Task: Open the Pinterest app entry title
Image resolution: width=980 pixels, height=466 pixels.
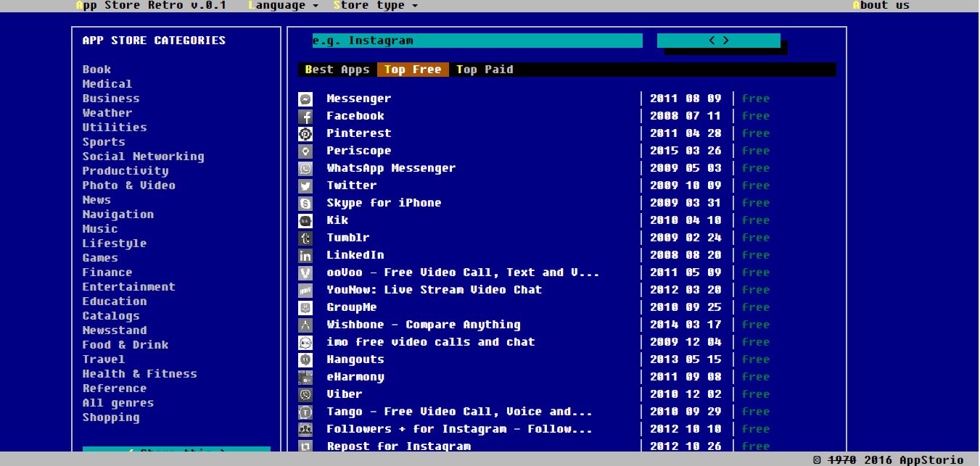Action: click(359, 133)
